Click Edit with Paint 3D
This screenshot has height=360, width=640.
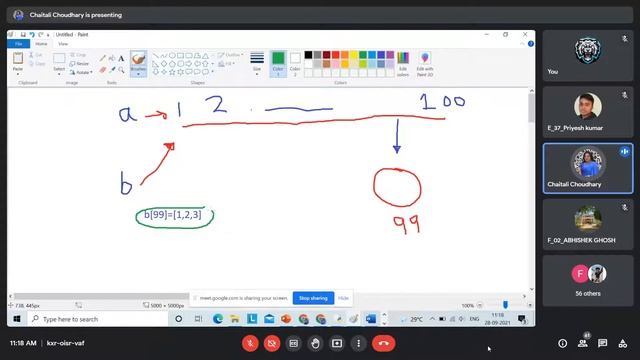(425, 64)
